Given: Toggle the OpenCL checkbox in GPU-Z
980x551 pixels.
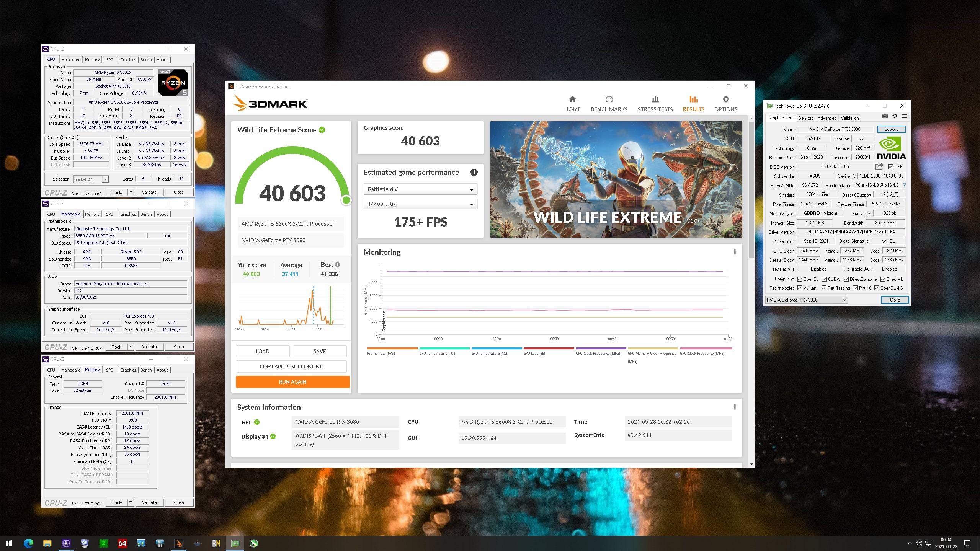Looking at the screenshot, I should [x=800, y=279].
